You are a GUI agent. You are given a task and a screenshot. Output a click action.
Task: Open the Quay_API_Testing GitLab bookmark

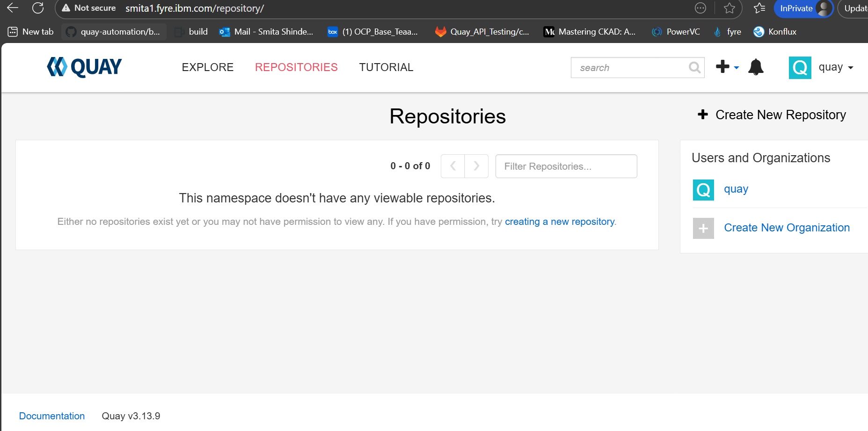482,32
